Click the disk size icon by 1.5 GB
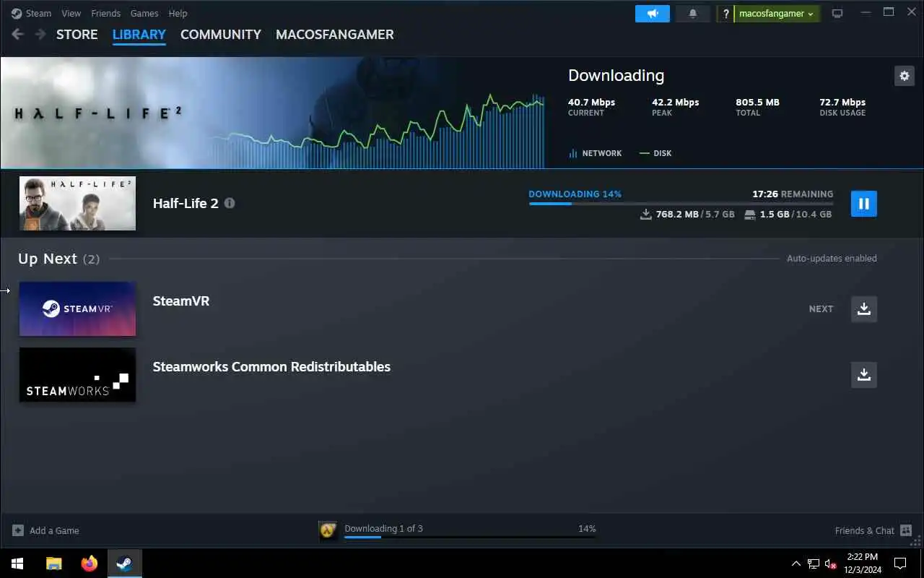 [x=750, y=215]
